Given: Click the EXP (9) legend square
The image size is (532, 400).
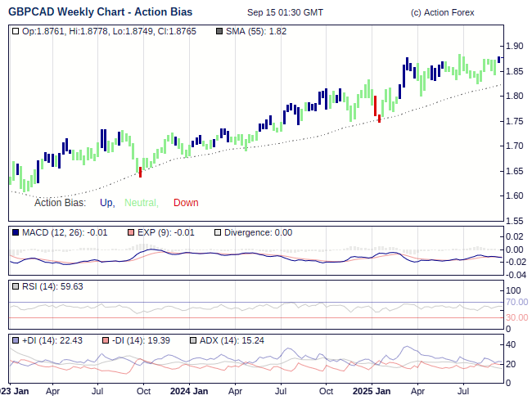Looking at the screenshot, I should (x=132, y=232).
